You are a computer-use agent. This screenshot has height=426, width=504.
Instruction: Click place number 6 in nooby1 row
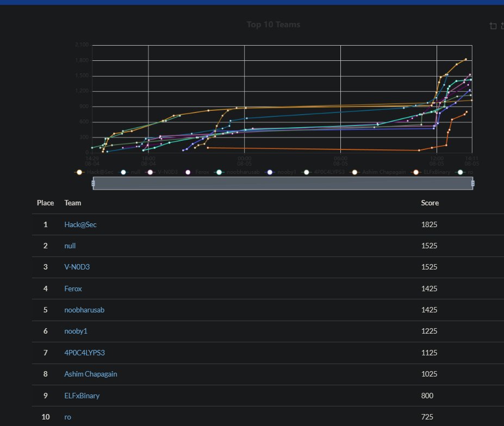pos(45,331)
